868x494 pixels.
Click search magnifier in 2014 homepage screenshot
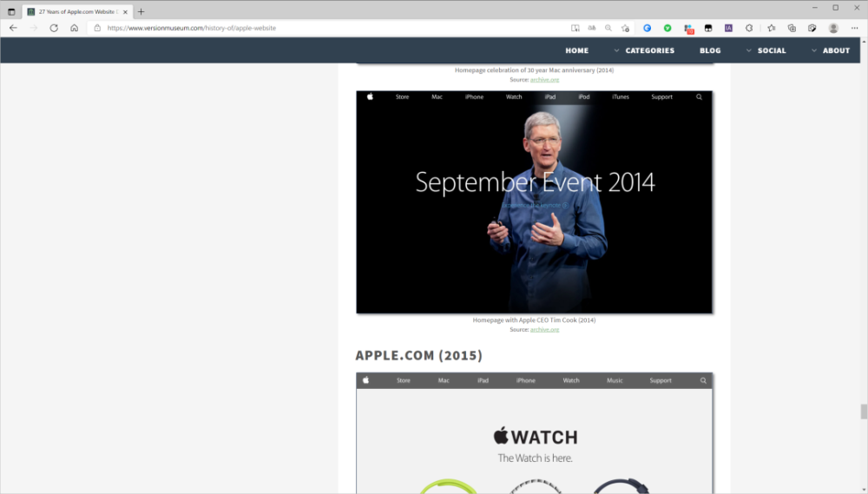pyautogui.click(x=699, y=97)
